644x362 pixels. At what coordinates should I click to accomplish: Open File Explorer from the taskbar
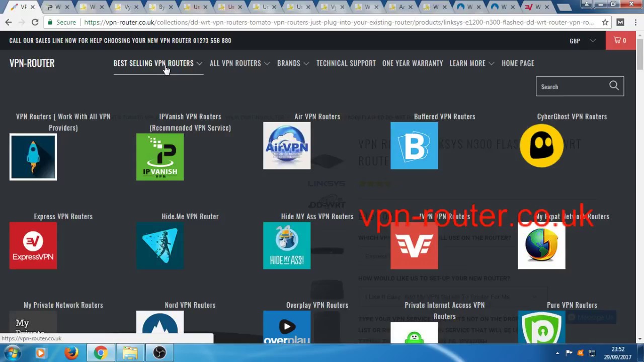130,353
